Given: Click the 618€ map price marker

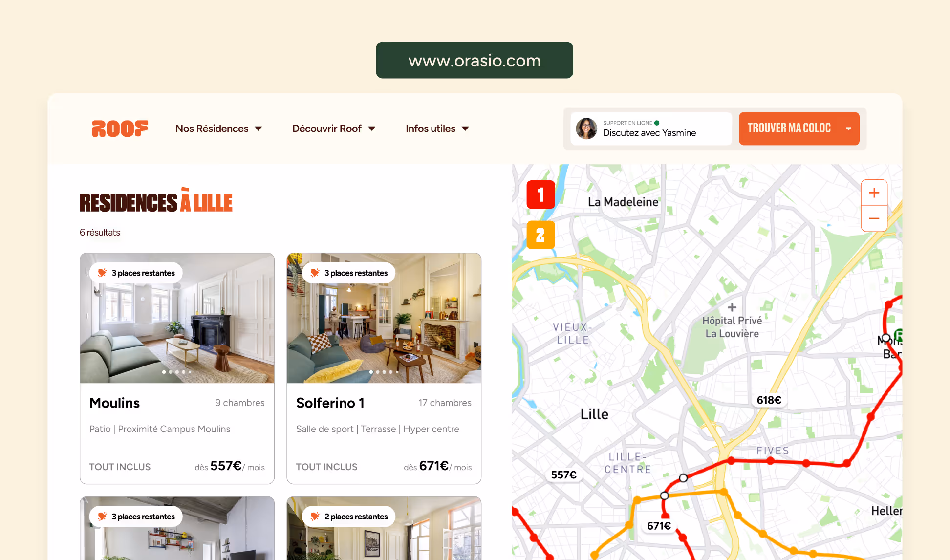Looking at the screenshot, I should [769, 400].
